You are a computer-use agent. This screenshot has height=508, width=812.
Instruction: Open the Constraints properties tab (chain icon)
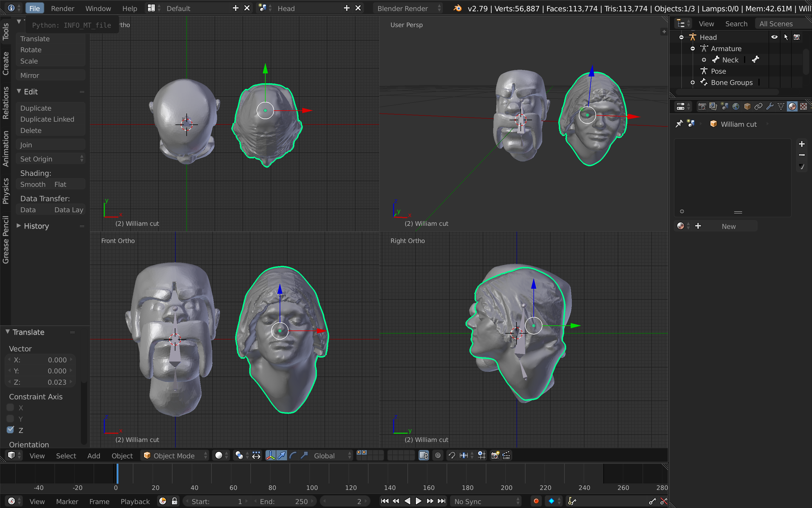click(x=758, y=106)
